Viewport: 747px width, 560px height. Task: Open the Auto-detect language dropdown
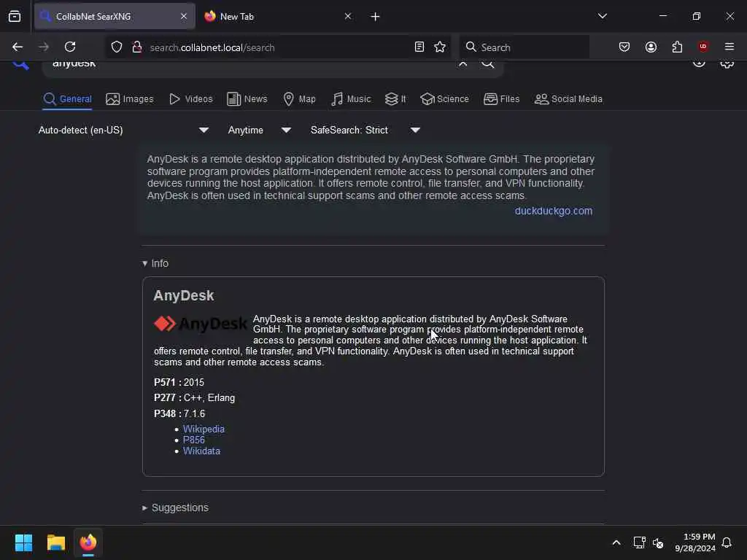[x=123, y=130]
